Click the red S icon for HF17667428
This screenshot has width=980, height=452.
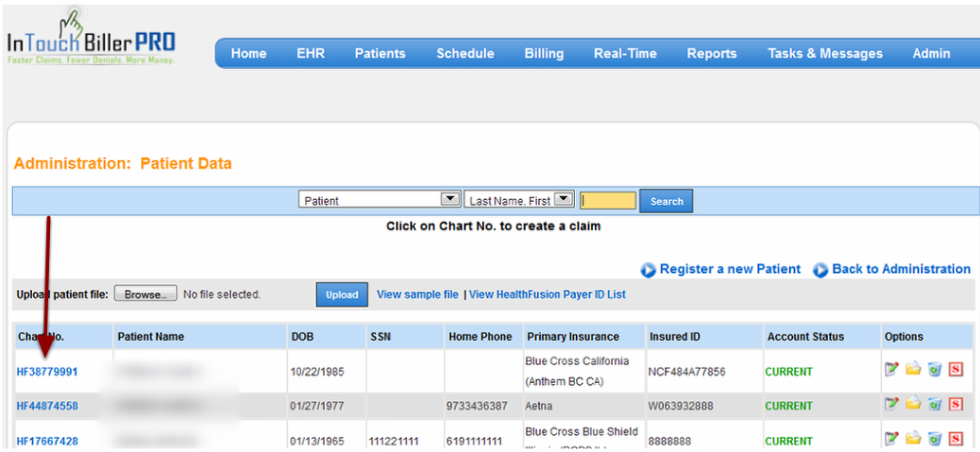pyautogui.click(x=955, y=439)
